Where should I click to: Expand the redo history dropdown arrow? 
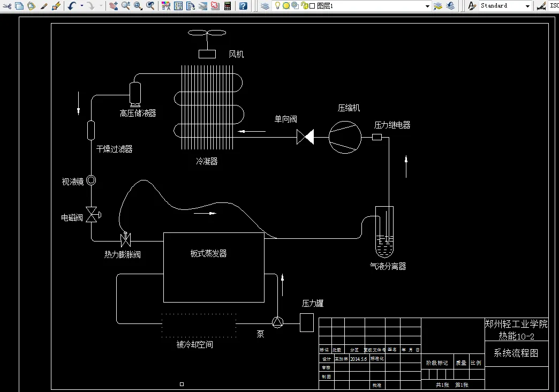(x=101, y=6)
